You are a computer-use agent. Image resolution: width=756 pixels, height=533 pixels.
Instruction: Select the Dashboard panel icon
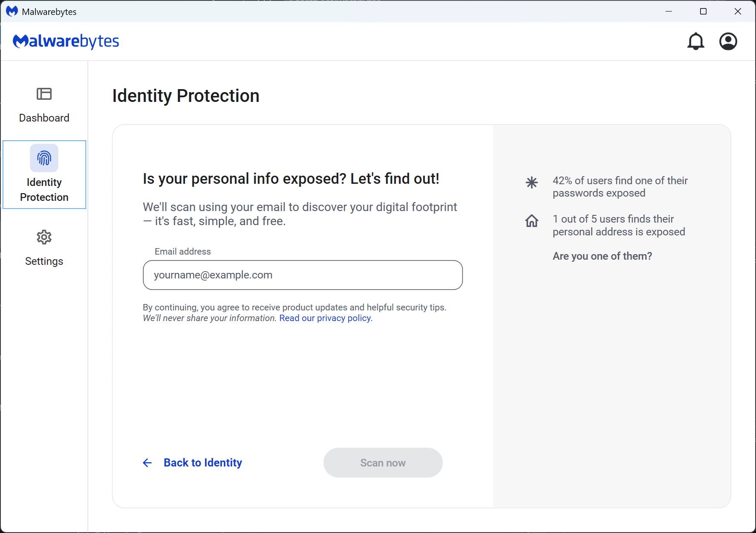(44, 94)
